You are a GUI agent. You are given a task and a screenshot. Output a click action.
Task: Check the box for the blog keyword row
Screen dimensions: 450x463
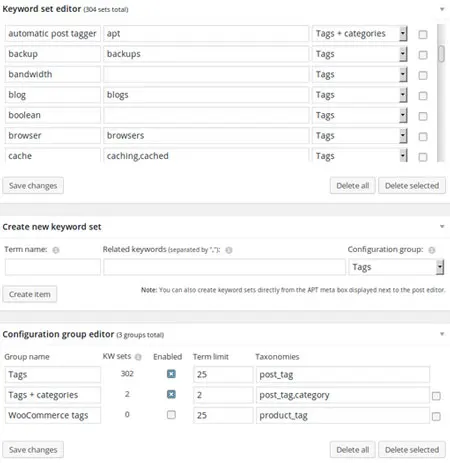click(423, 96)
